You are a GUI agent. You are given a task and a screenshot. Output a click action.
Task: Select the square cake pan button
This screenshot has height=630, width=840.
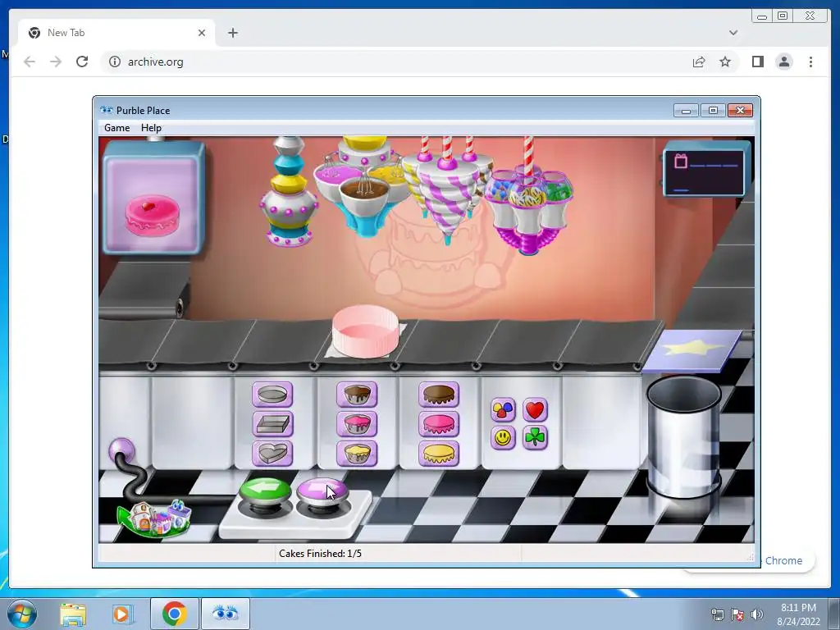click(x=272, y=424)
